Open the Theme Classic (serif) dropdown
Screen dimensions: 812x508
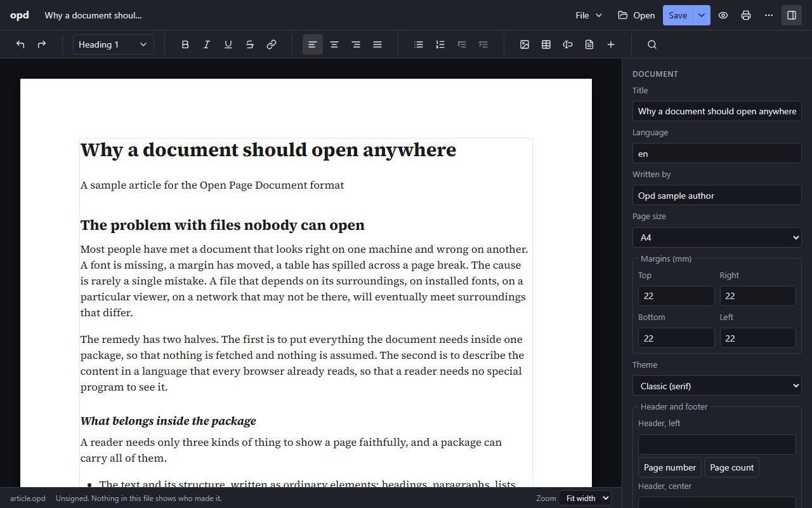coord(717,386)
